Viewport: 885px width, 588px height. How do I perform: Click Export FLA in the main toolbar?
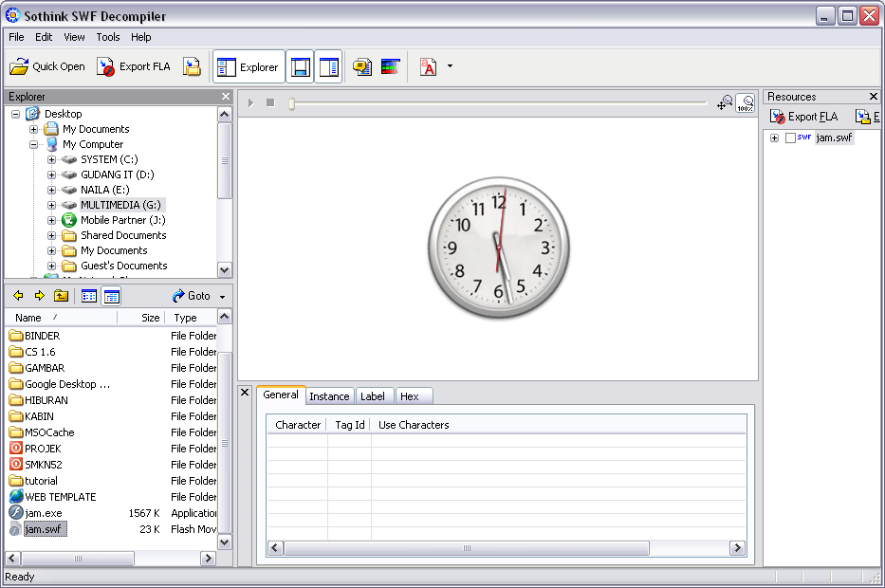click(x=133, y=66)
